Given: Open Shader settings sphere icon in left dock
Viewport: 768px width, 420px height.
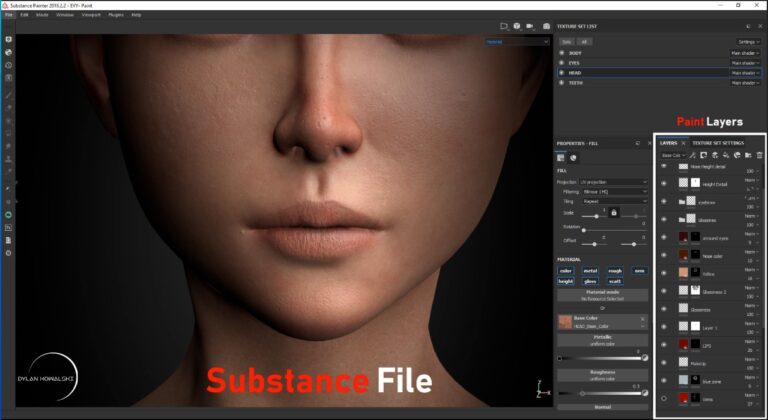Looking at the screenshot, I should point(8,52).
